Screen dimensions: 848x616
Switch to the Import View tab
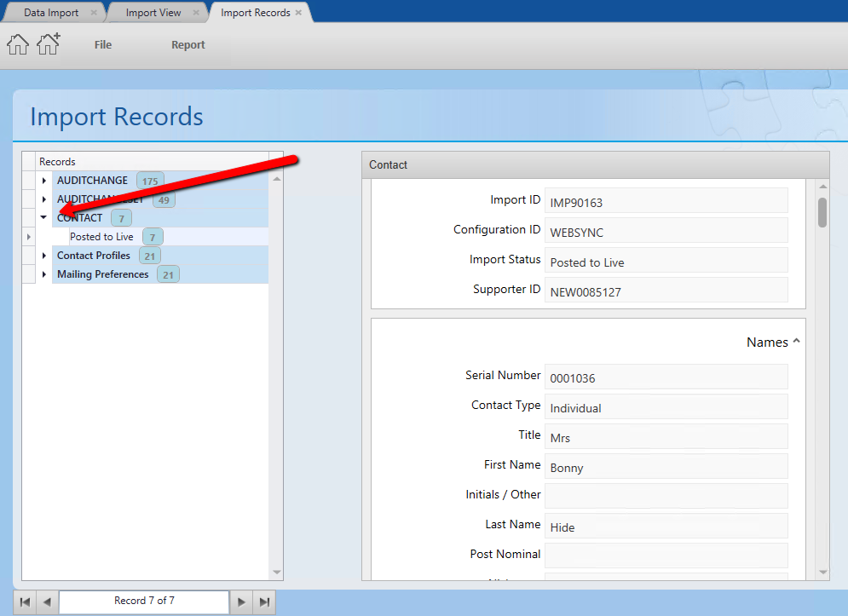153,13
